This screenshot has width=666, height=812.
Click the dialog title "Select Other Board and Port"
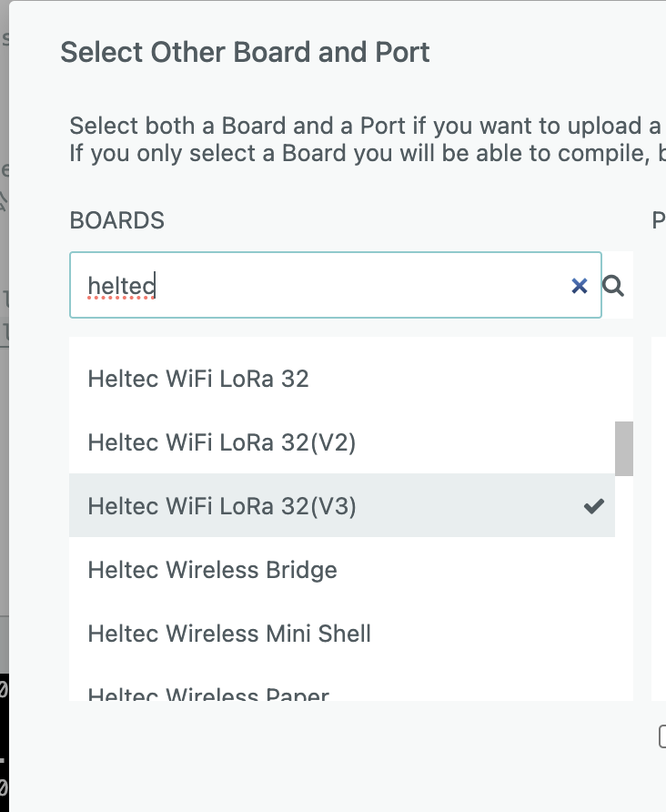coord(244,52)
